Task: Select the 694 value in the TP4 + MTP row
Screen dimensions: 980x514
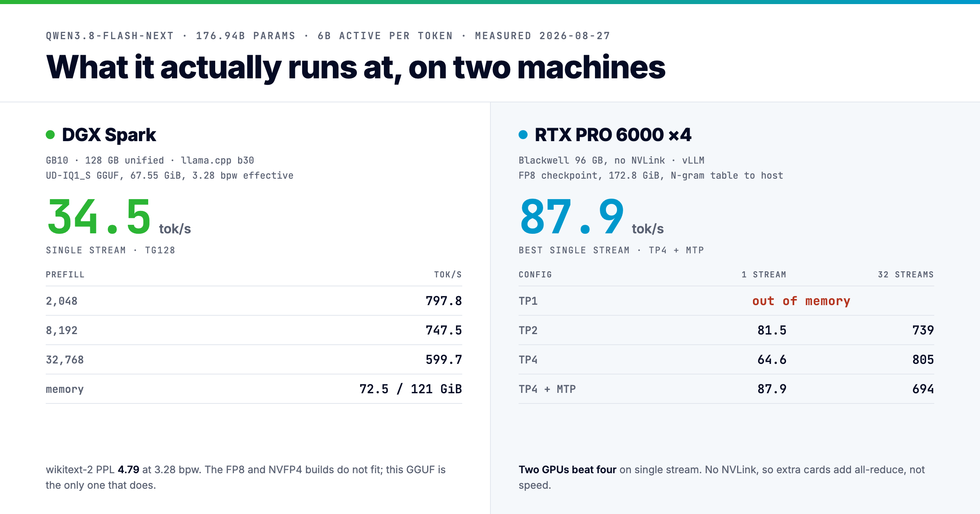Action: 923,389
